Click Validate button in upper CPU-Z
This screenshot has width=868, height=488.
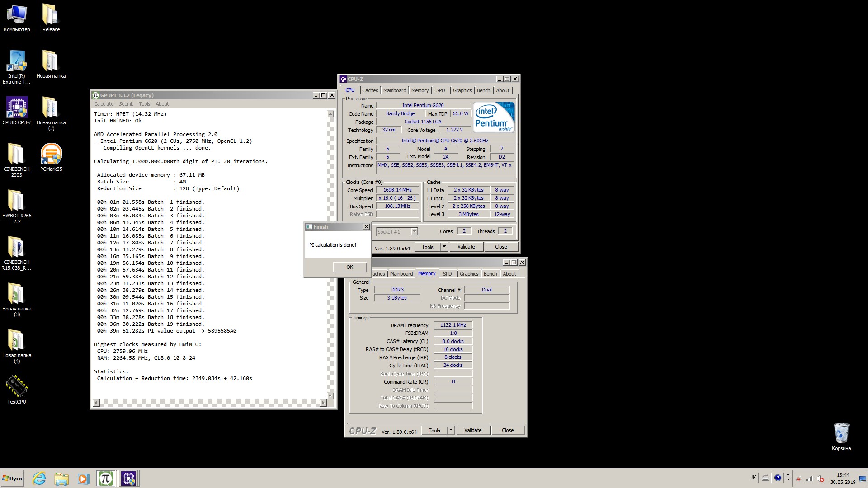(466, 247)
